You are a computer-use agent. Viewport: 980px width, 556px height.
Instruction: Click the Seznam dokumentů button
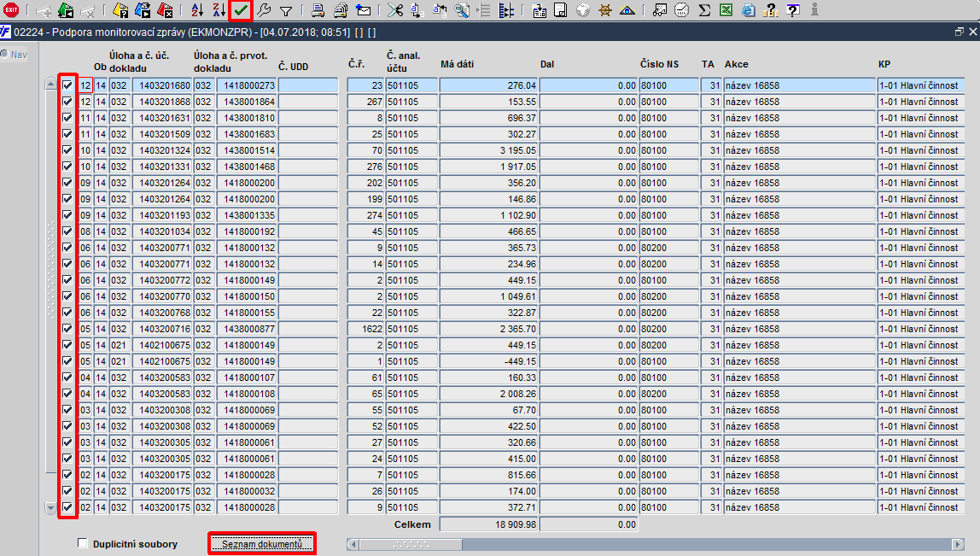262,543
